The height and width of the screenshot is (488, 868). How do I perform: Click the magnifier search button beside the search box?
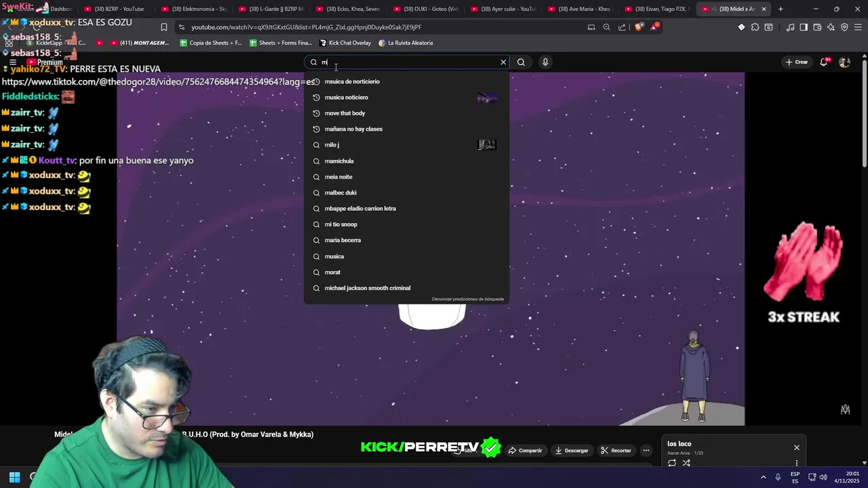click(521, 62)
